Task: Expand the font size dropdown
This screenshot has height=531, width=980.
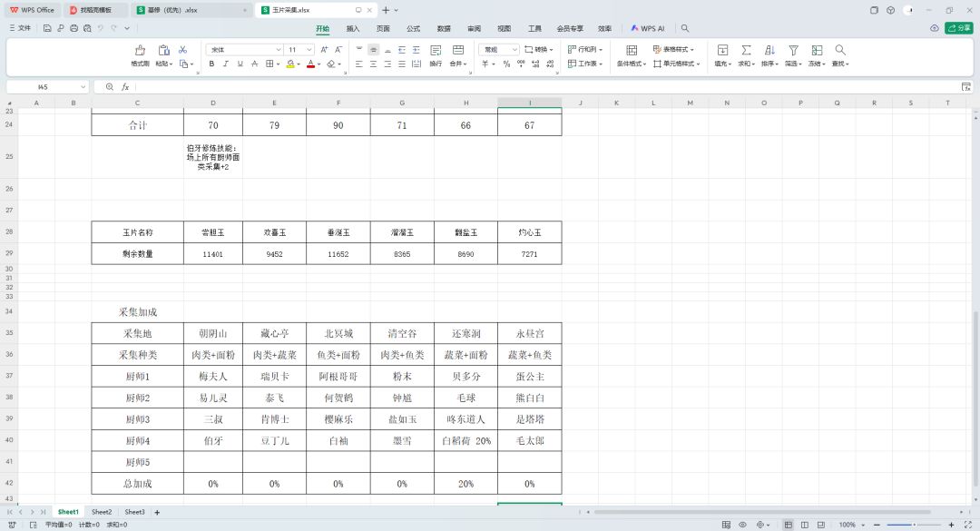Action: pyautogui.click(x=309, y=49)
